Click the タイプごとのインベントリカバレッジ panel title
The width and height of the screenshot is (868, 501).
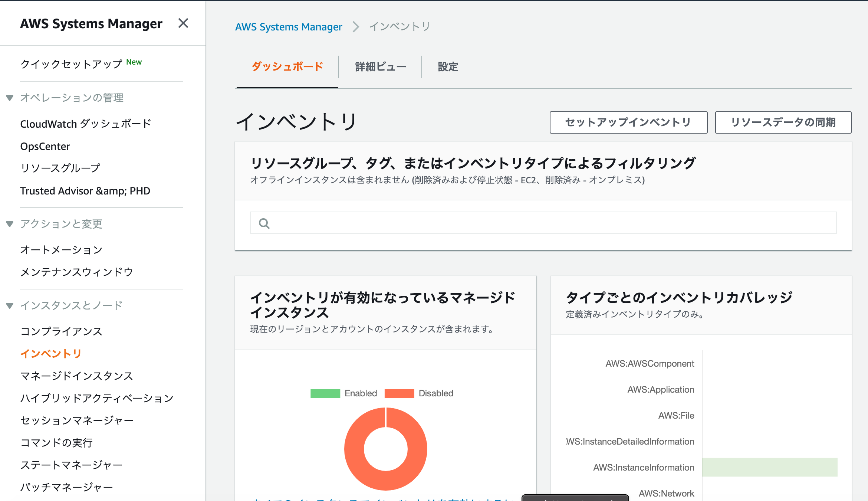(x=679, y=298)
